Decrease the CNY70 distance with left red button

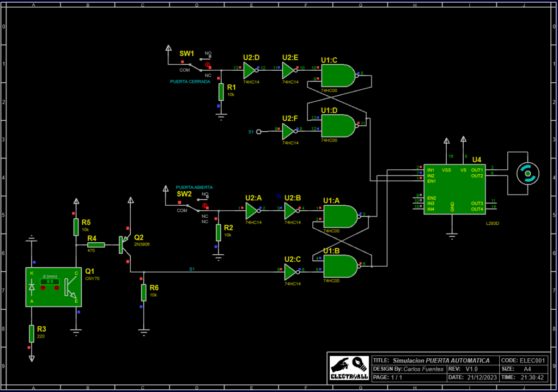pyautogui.click(x=43, y=287)
